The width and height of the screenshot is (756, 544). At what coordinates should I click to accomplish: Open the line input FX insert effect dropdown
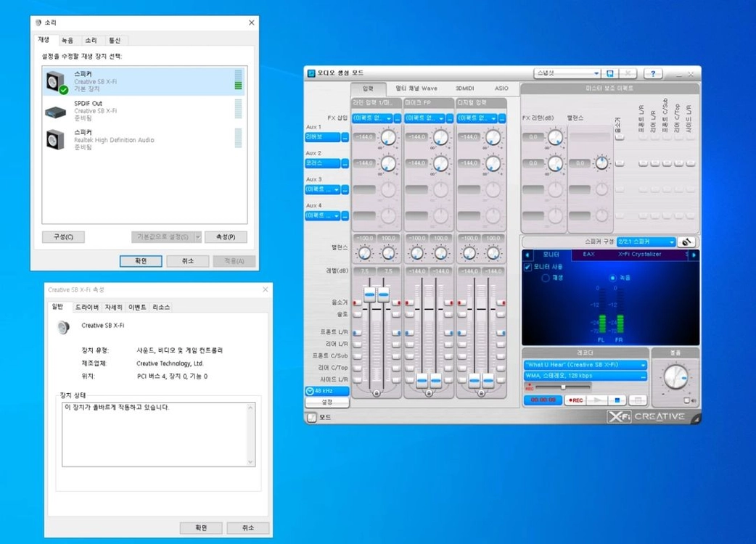pos(371,118)
